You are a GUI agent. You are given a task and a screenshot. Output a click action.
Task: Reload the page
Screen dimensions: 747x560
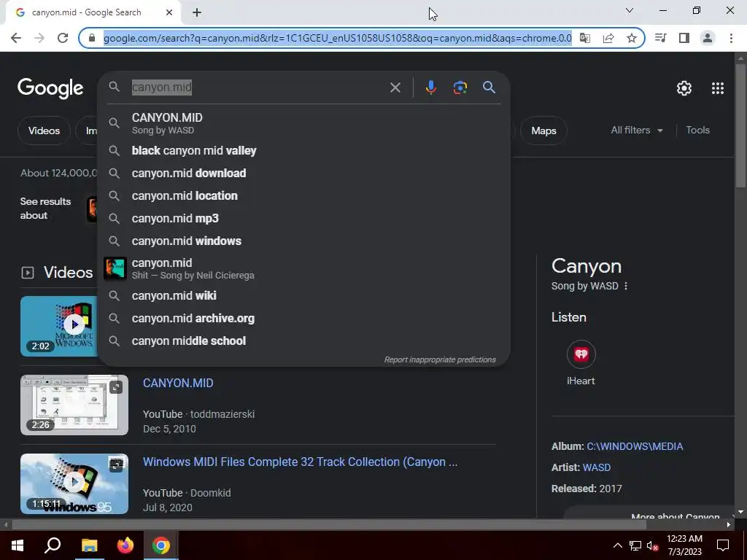tap(63, 38)
